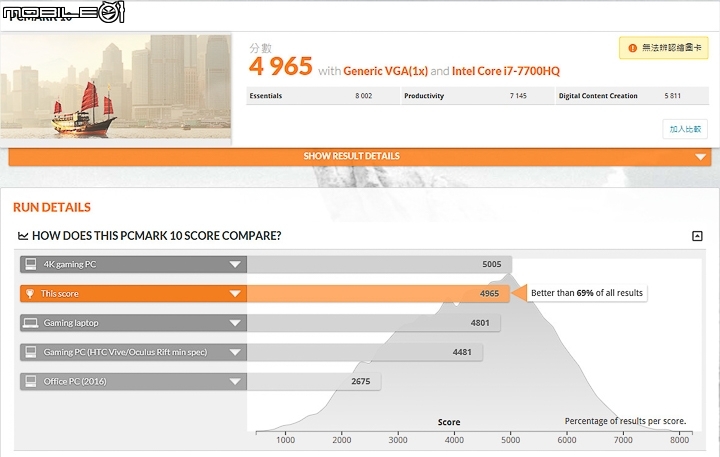720x457 pixels.
Task: Click the Office PC (2016) label
Action: pos(75,382)
